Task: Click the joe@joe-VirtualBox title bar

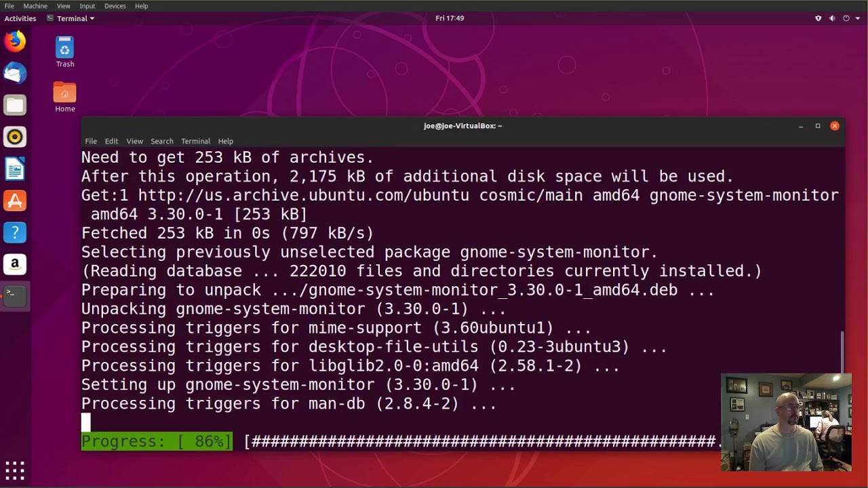Action: pos(462,125)
